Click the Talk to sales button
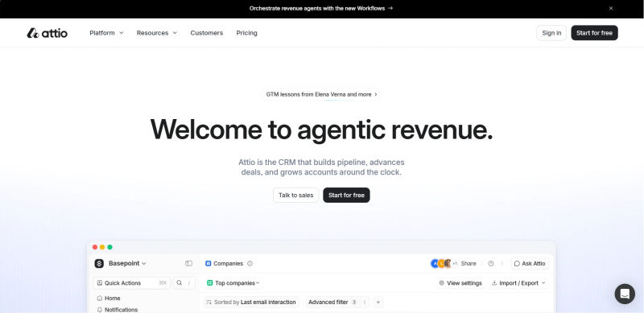The height and width of the screenshot is (313, 644). (295, 195)
